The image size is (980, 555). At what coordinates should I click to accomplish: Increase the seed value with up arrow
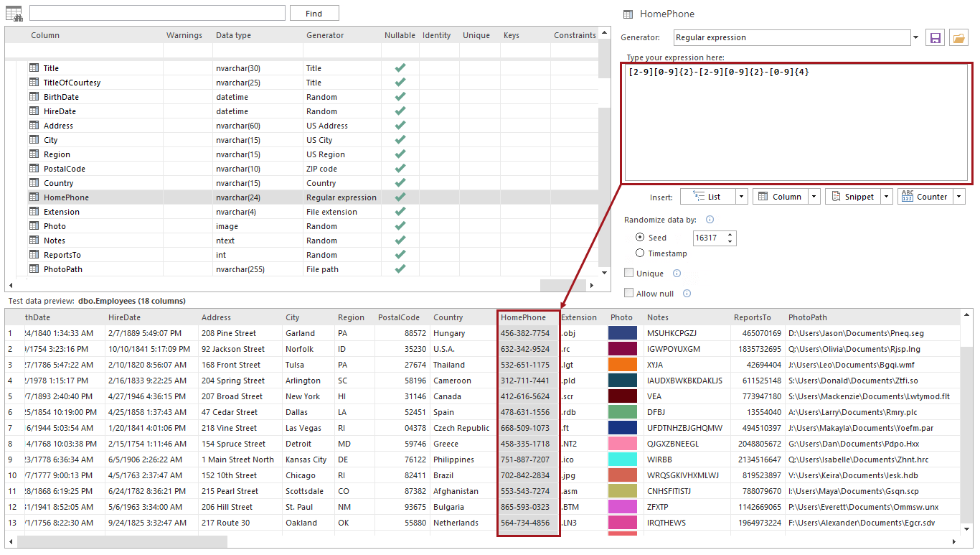[730, 235]
